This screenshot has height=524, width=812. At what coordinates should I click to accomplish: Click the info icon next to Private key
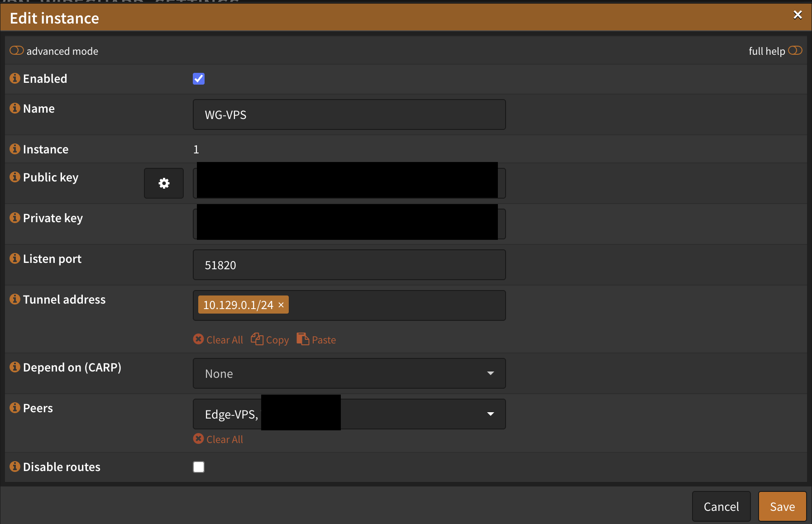tap(15, 218)
